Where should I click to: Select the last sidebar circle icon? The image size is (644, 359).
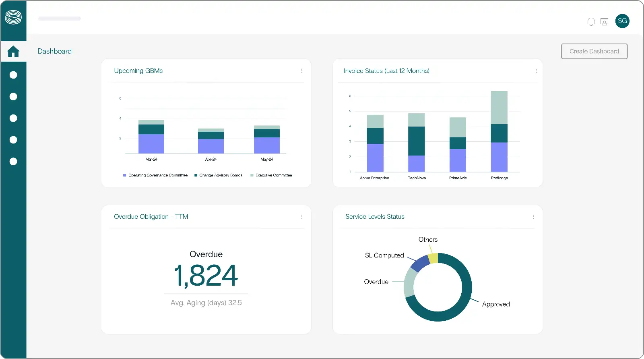pos(13,162)
